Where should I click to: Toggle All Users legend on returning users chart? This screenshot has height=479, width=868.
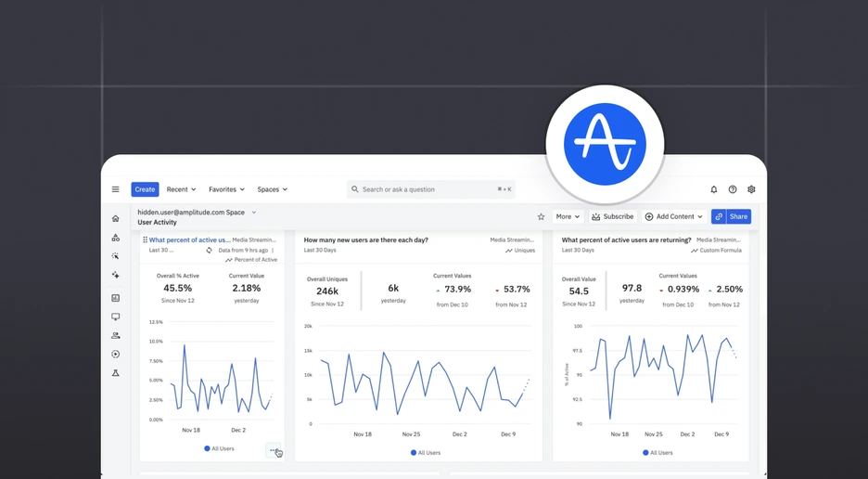(657, 453)
